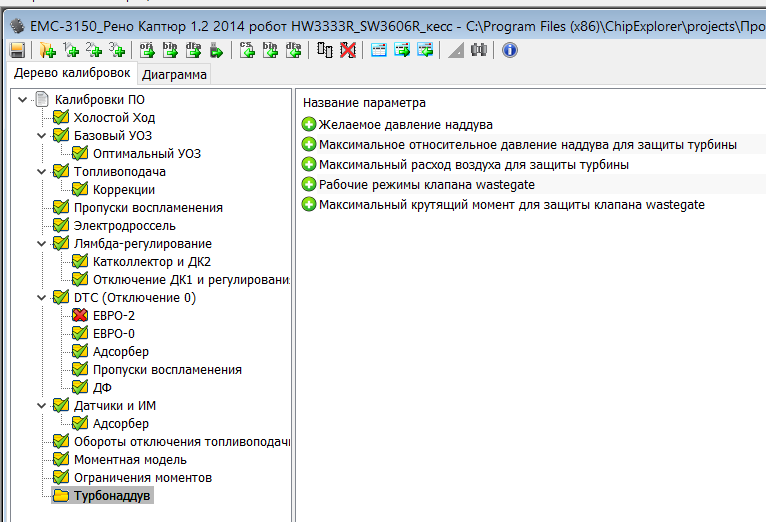766x522 pixels.
Task: Click the Название параметра column header
Action: tap(364, 103)
